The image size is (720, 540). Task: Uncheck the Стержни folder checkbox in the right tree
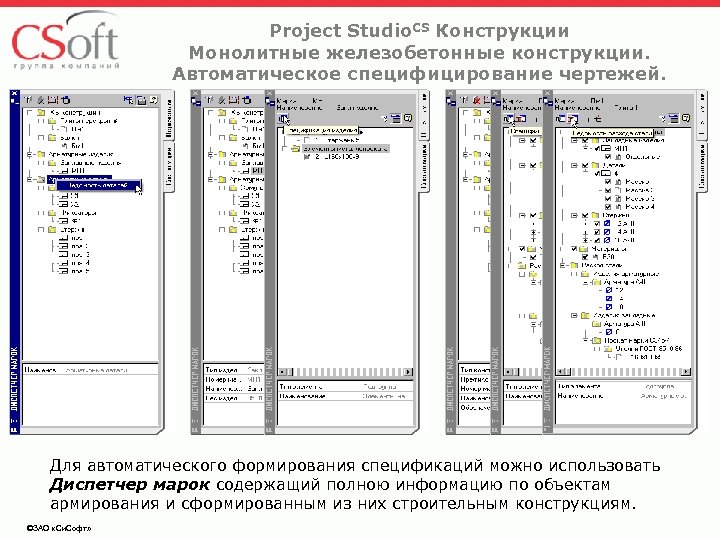[x=585, y=215]
